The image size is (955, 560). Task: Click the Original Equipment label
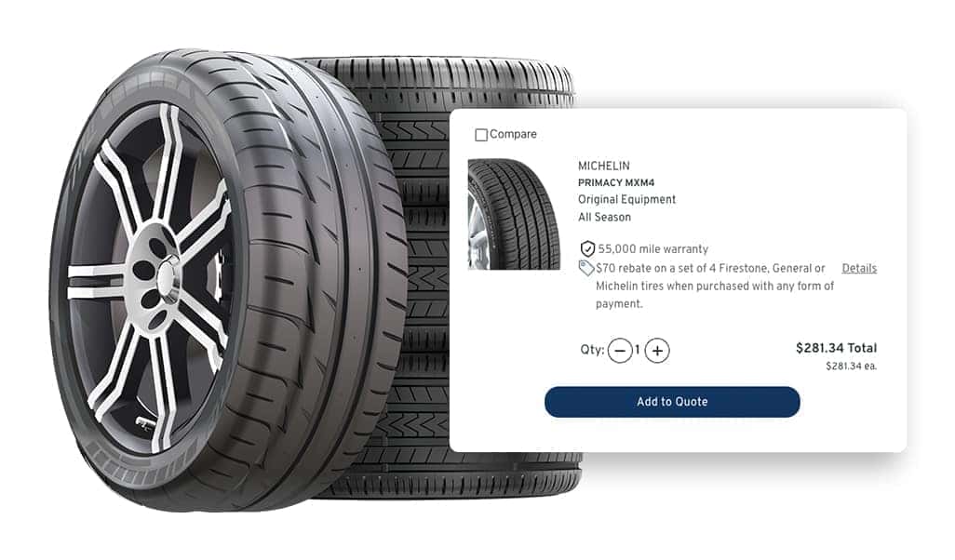pyautogui.click(x=626, y=199)
